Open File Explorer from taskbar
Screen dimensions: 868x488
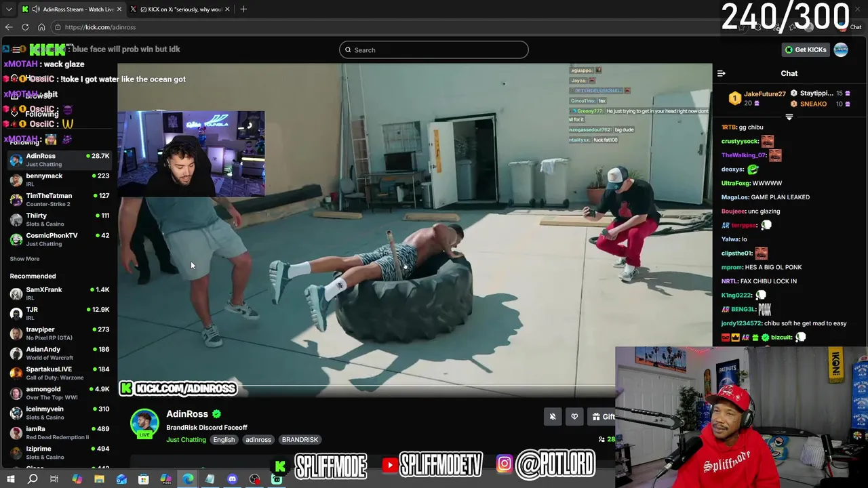pyautogui.click(x=99, y=479)
